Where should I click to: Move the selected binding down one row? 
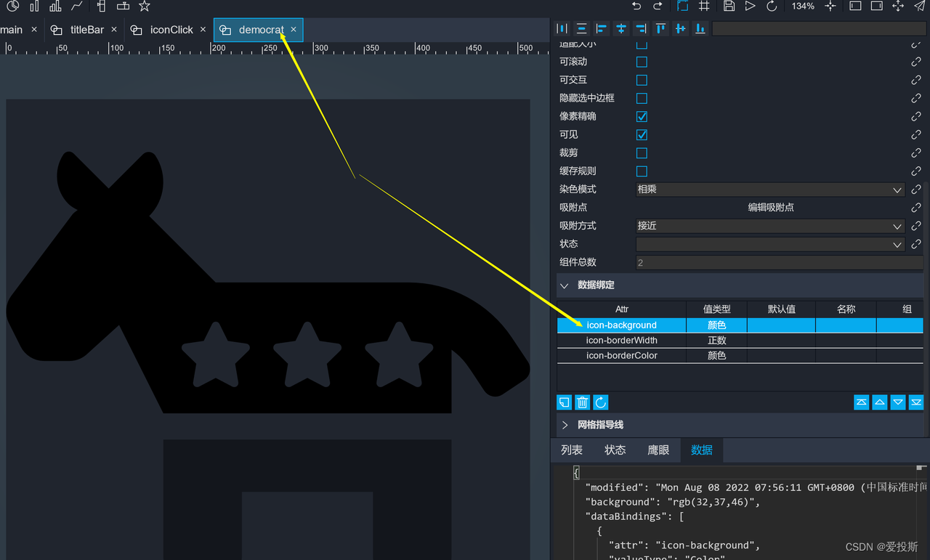[898, 402]
